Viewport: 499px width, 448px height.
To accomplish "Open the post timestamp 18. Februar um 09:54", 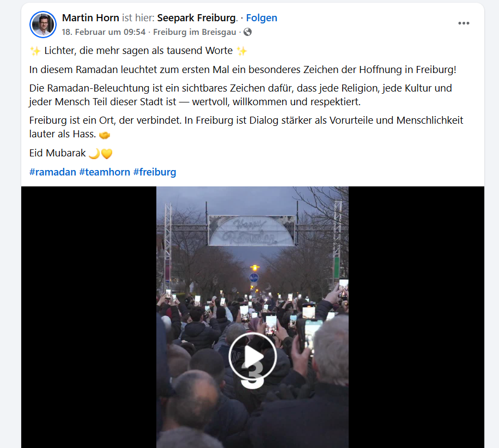I will click(104, 32).
